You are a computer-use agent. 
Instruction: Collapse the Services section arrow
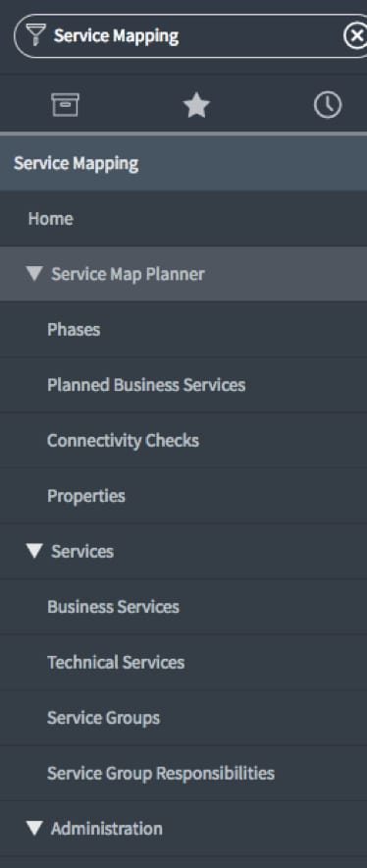coord(34,551)
